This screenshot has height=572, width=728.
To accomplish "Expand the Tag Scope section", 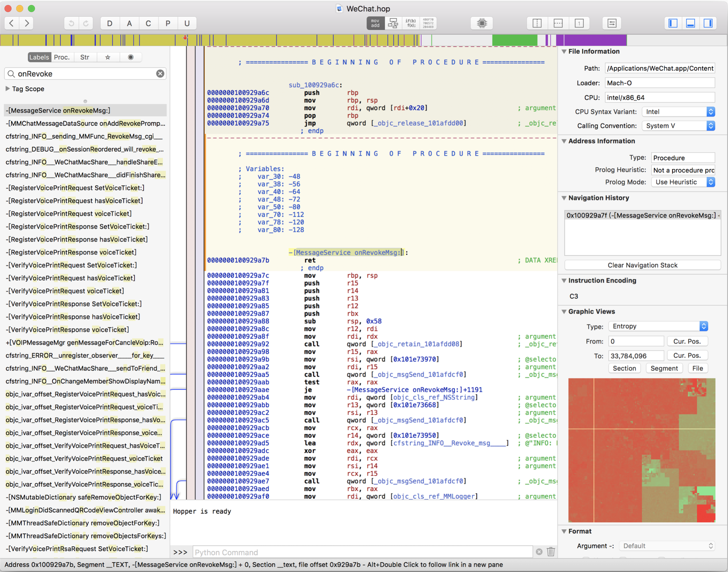I will (x=8, y=89).
